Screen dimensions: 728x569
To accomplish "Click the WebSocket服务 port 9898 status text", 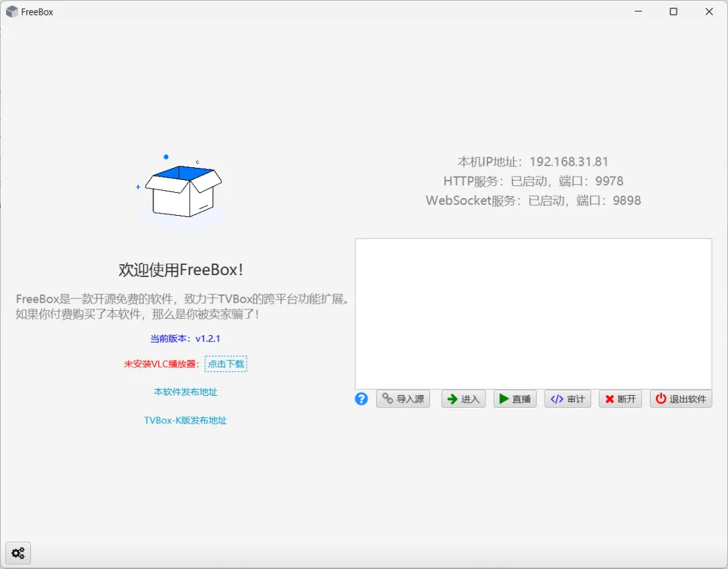I will [x=533, y=201].
